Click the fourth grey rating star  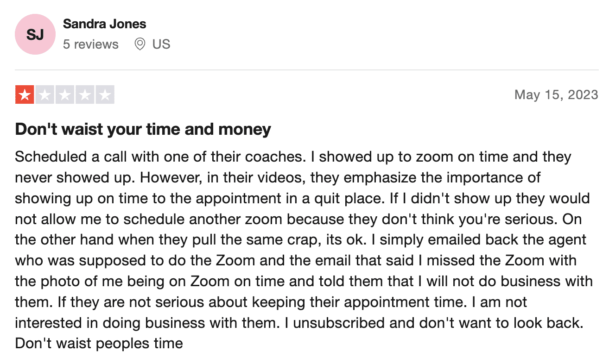click(x=85, y=95)
